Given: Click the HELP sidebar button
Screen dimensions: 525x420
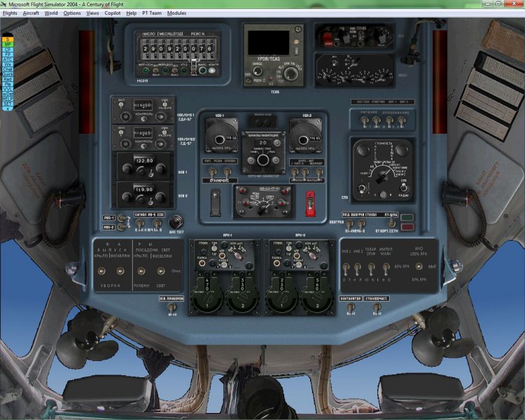Looking at the screenshot, I should [8, 99].
